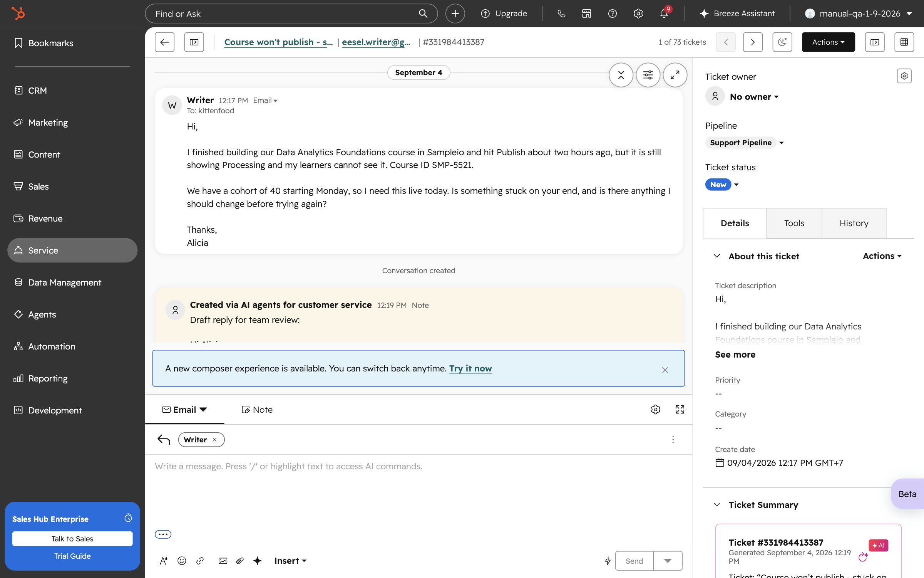This screenshot has height=578, width=924.
Task: Go to the next ticket arrow
Action: pos(753,42)
